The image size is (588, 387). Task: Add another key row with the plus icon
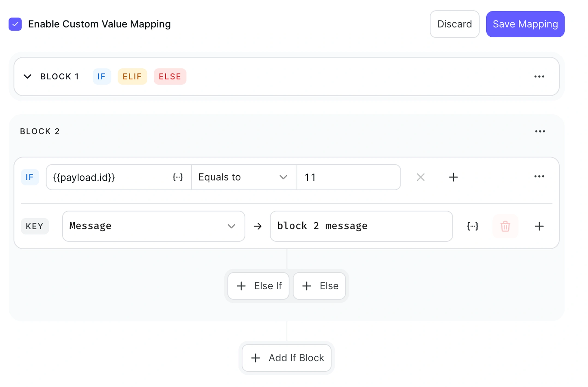coord(539,226)
